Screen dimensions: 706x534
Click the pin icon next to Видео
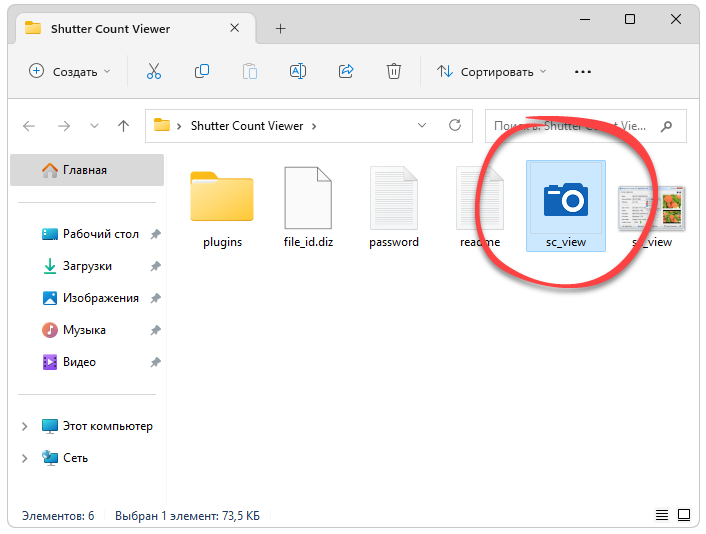tap(155, 362)
